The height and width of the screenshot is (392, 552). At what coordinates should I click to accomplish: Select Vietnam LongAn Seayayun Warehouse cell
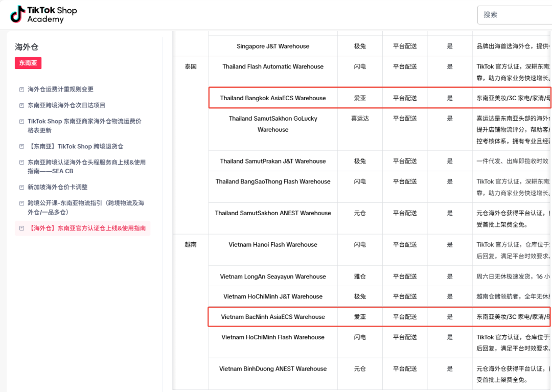pos(273,276)
